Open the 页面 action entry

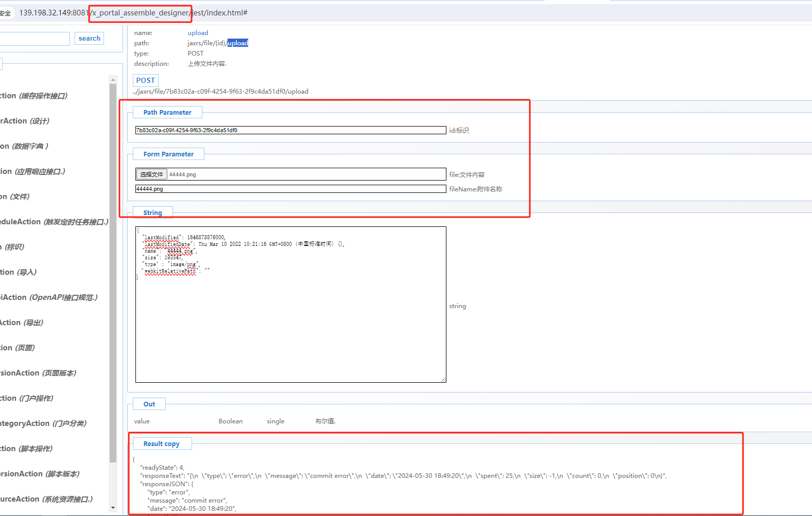(x=18, y=348)
